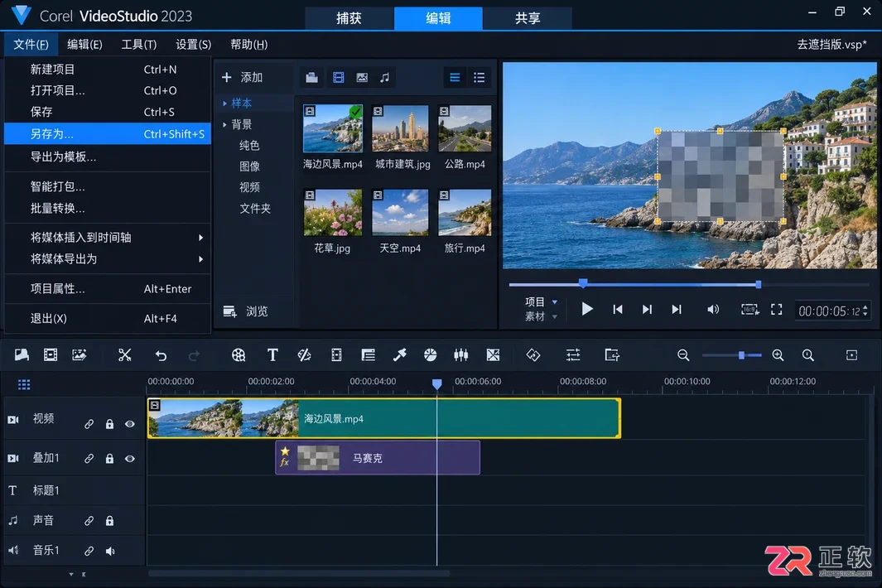Open the 工具(T) menu

coord(139,45)
